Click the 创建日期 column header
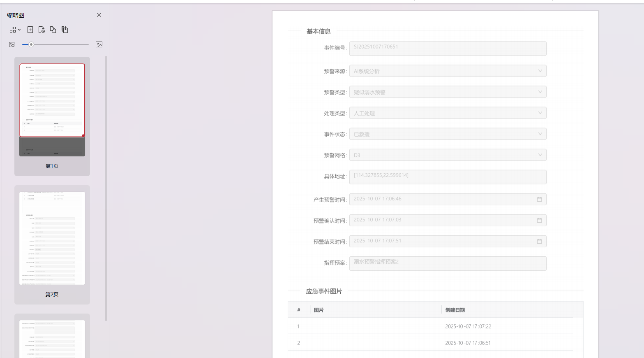The height and width of the screenshot is (358, 644). point(455,310)
